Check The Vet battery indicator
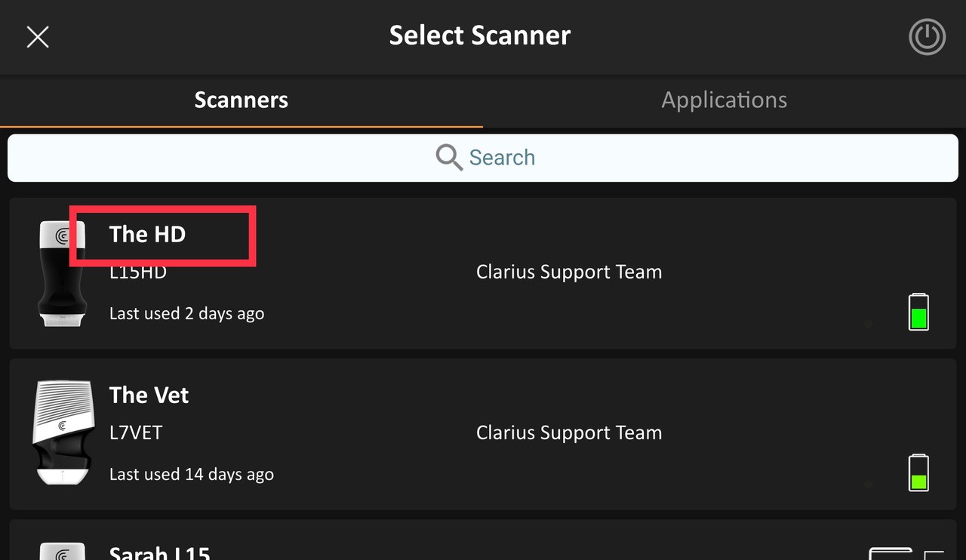The height and width of the screenshot is (560, 966). [918, 472]
